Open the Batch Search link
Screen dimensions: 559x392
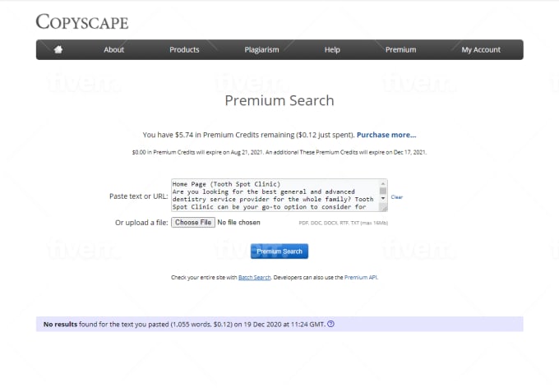coord(255,278)
